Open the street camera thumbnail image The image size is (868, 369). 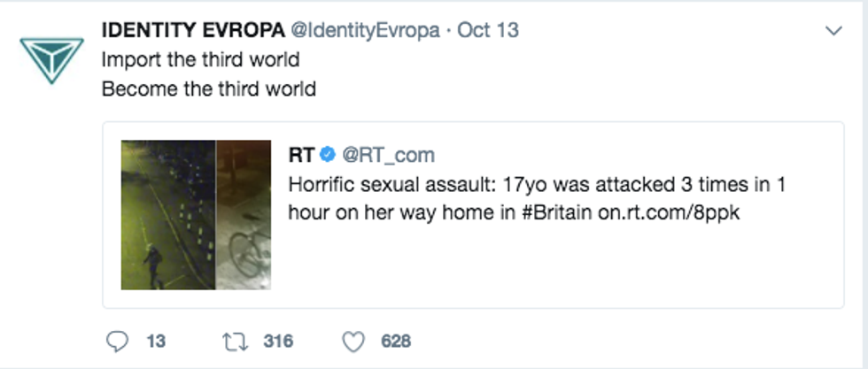[168, 214]
